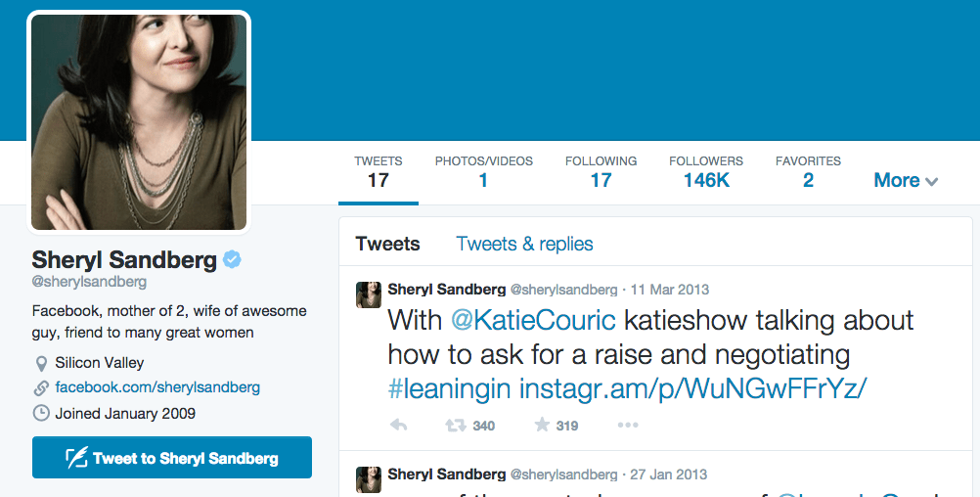Viewport: 980px width, 497px height.
Task: Click the small avatar on the 27 Jan tweet
Action: click(x=369, y=479)
